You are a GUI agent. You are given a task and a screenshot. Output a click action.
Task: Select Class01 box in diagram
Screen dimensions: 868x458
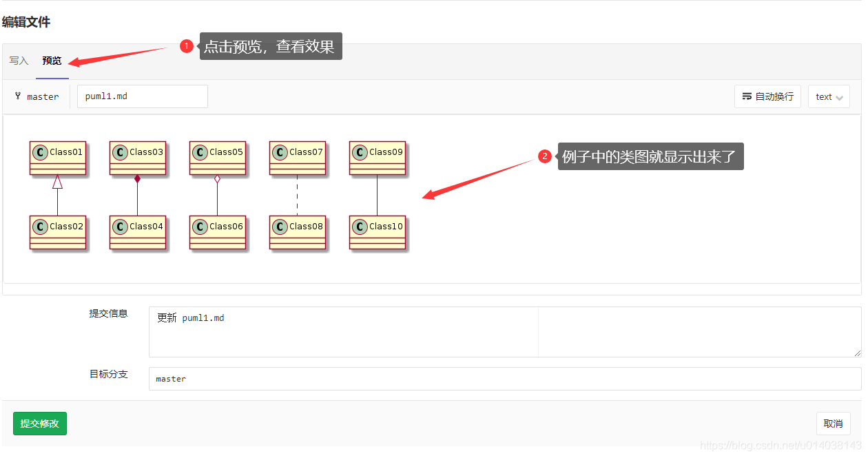(58, 158)
